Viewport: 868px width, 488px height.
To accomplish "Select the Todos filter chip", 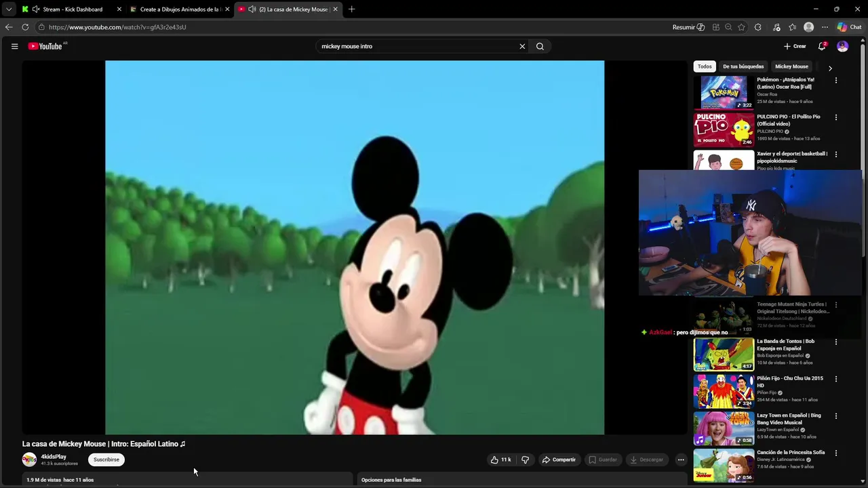I will click(x=705, y=66).
